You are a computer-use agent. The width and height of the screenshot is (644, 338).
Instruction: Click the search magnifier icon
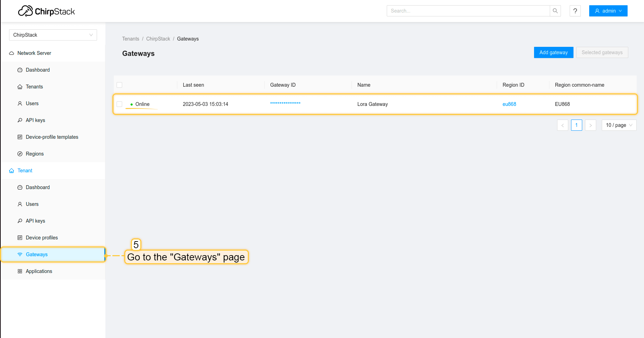(555, 11)
